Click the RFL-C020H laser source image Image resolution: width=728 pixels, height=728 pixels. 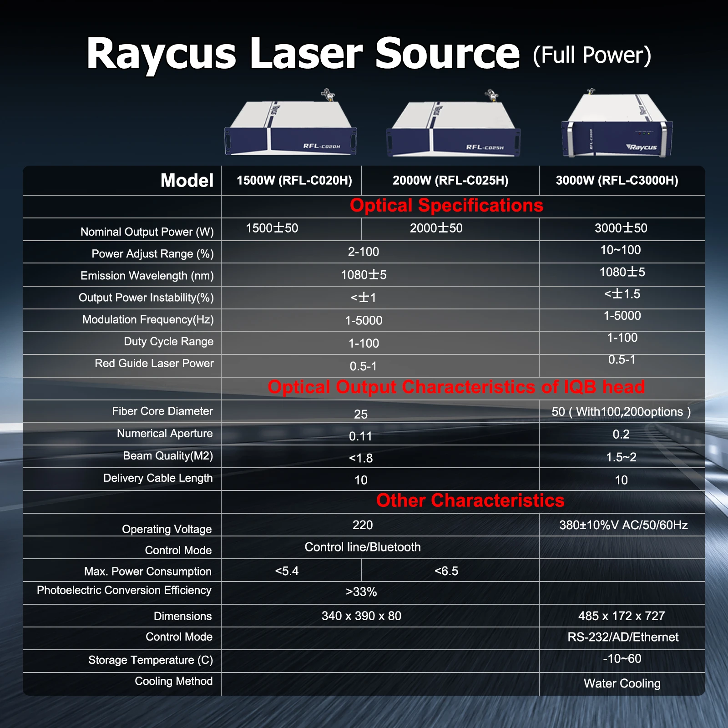[290, 123]
